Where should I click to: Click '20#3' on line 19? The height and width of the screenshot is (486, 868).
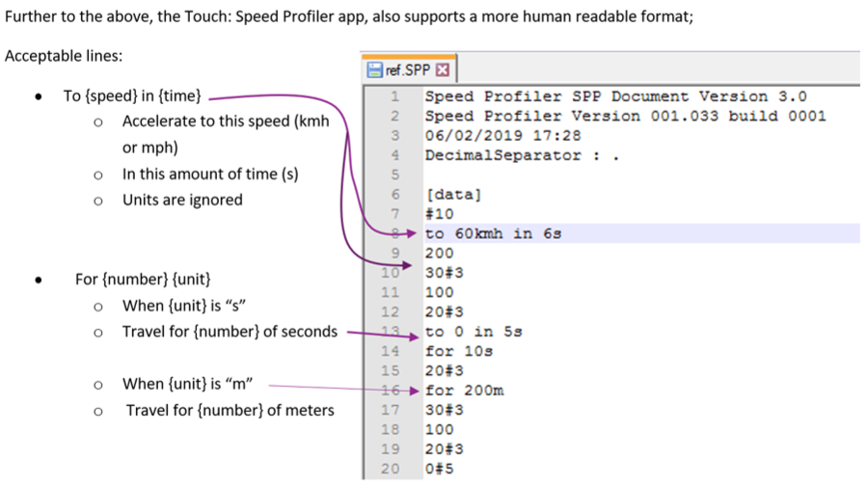(x=444, y=449)
